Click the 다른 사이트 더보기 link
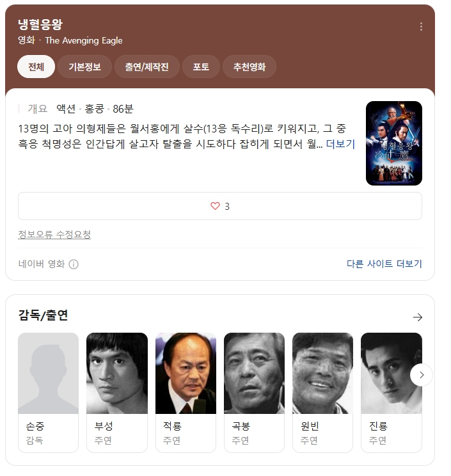451x476 pixels. click(x=384, y=264)
